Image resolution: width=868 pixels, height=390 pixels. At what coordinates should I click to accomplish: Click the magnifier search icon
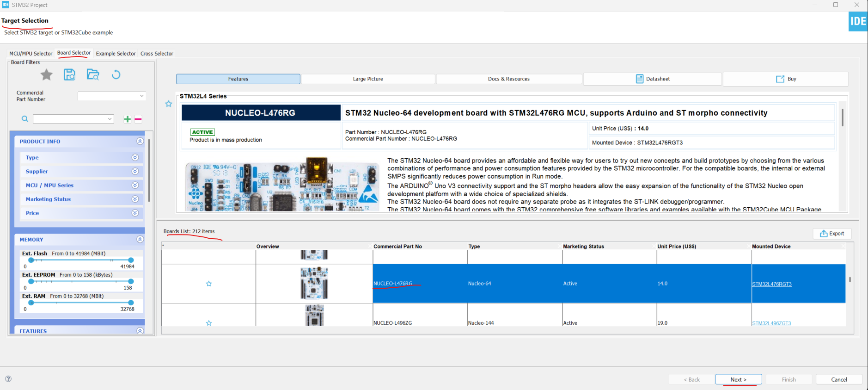point(25,119)
